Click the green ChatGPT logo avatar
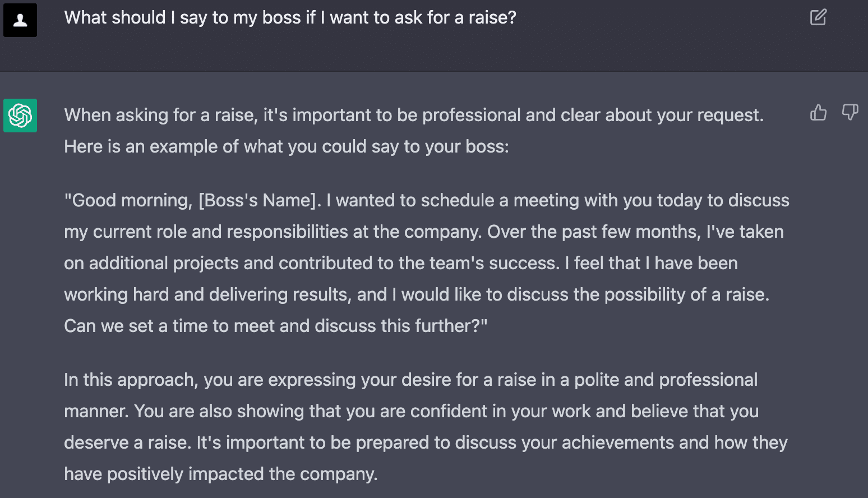This screenshot has width=868, height=498. click(20, 116)
